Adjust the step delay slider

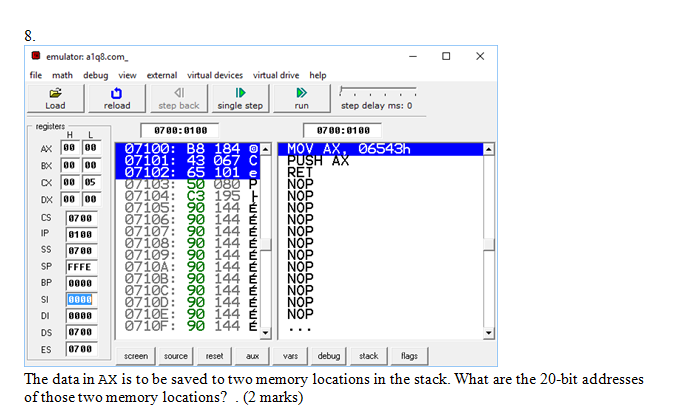coord(378,91)
